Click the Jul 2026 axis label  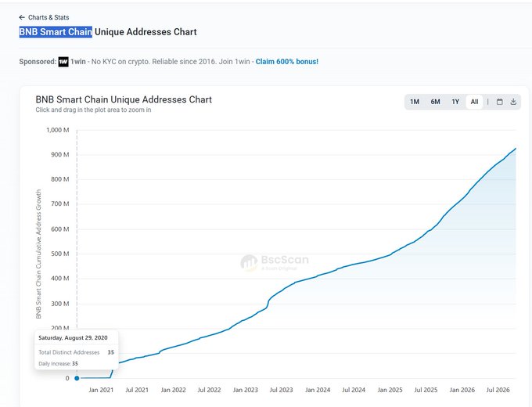click(x=498, y=390)
